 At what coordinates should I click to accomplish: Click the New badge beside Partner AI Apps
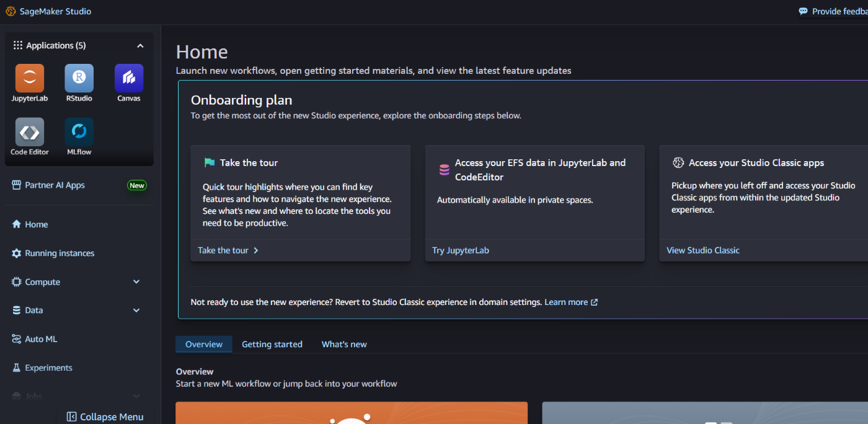137,185
